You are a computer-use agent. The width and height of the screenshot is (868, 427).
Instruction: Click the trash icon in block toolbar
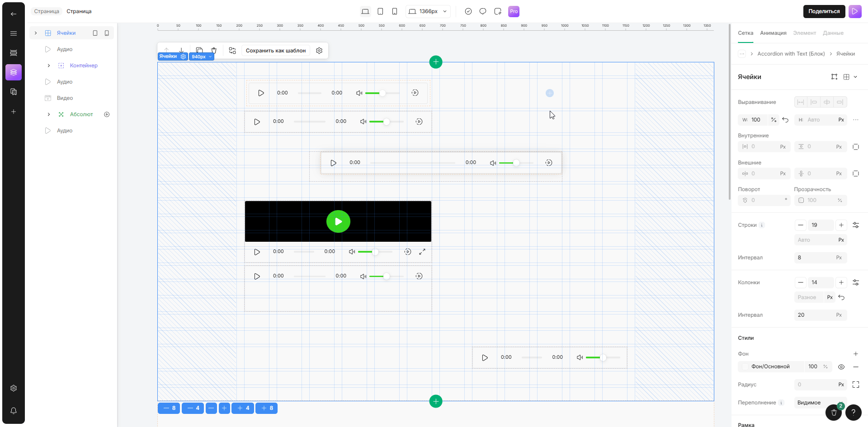(214, 51)
